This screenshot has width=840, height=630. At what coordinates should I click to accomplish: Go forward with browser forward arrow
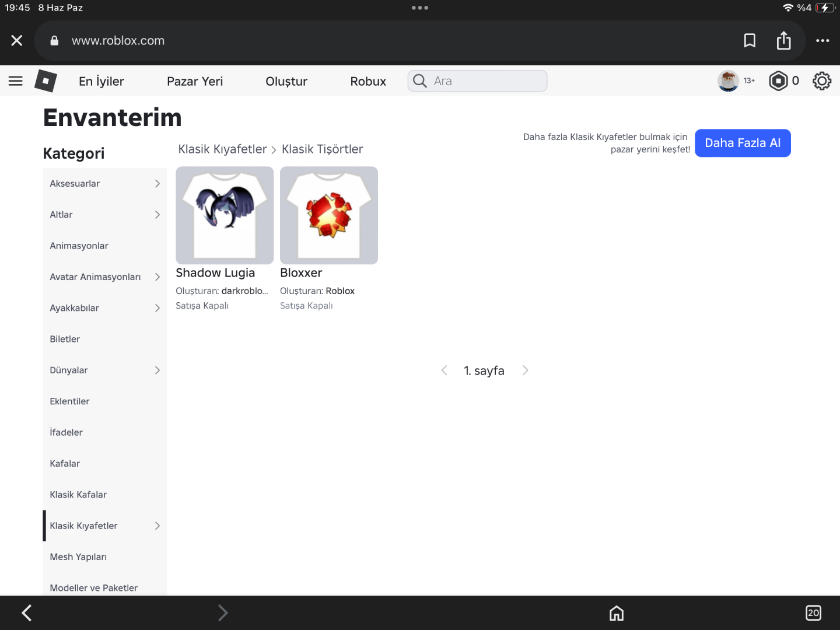(x=222, y=612)
